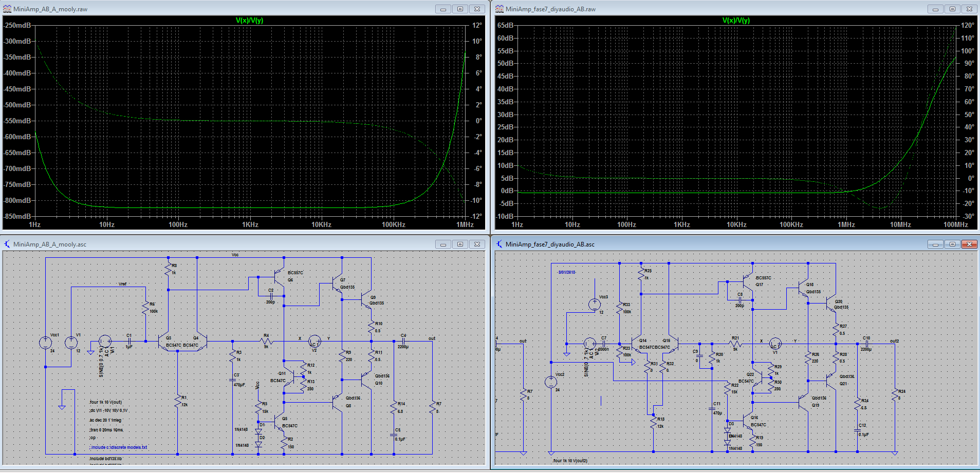Select the R25 1k resistor in fase7 schematic

tap(641, 274)
